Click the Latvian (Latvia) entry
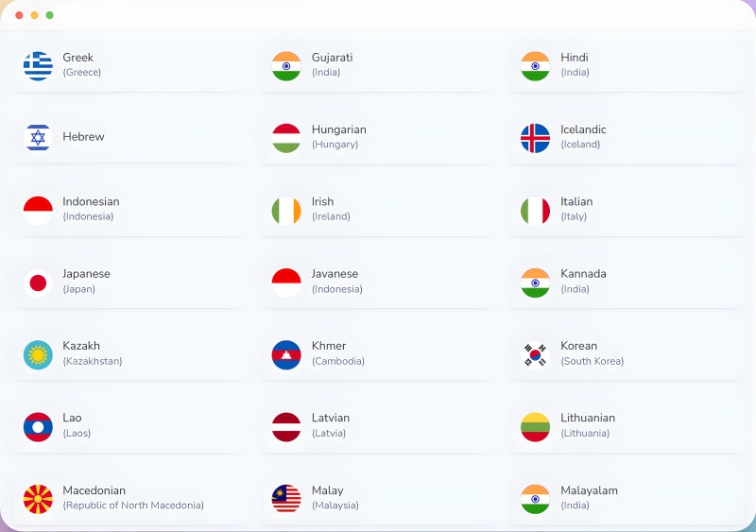The width and height of the screenshot is (756, 532). tap(379, 427)
